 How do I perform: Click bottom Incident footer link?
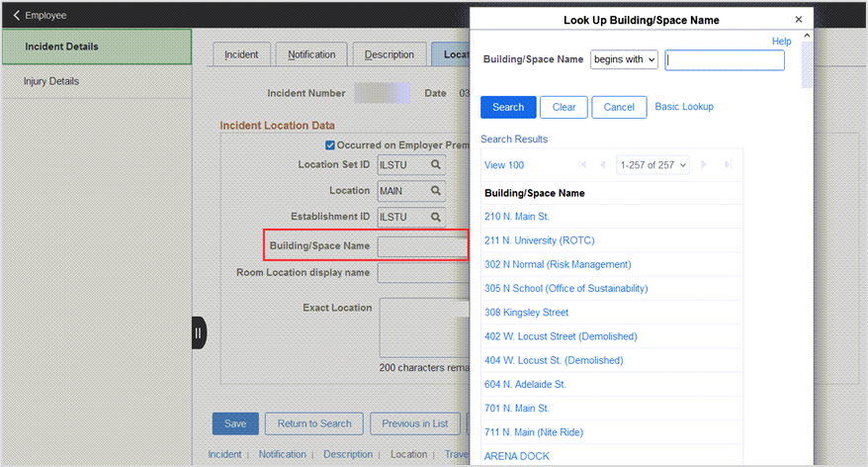coord(224,454)
